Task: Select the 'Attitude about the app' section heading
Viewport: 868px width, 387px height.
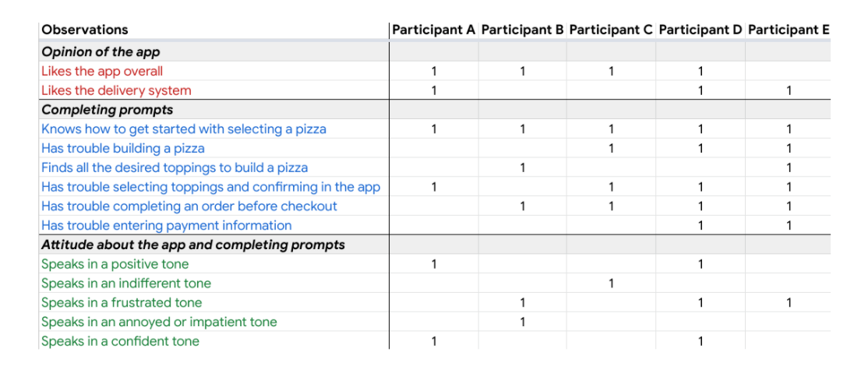Action: pos(193,245)
